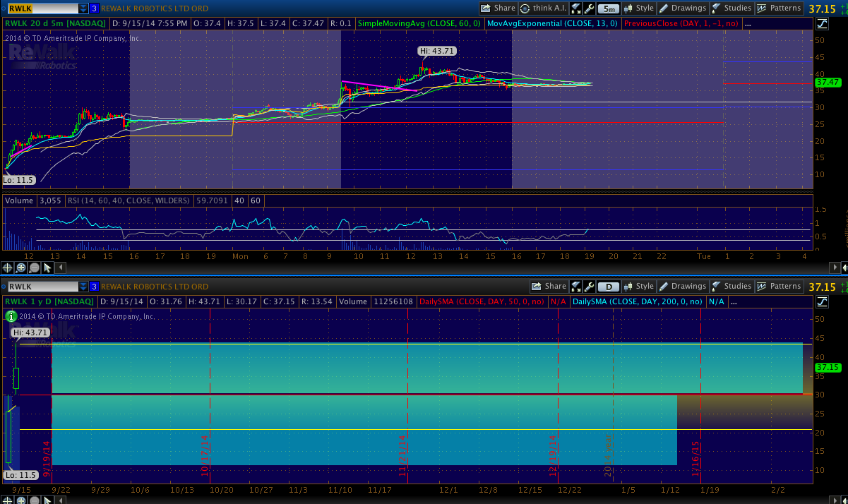The height and width of the screenshot is (504, 848).
Task: Click the think A.I. button
Action: [544, 8]
